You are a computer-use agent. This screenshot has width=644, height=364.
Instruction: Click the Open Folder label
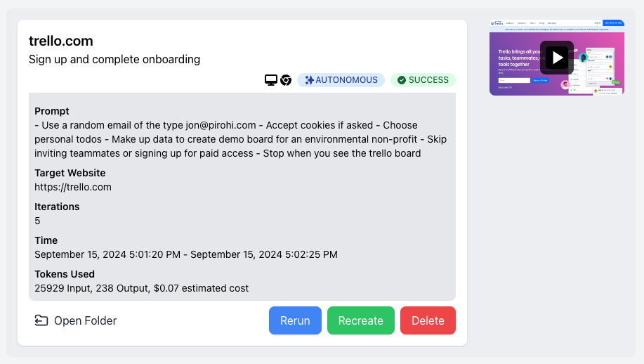pos(86,320)
